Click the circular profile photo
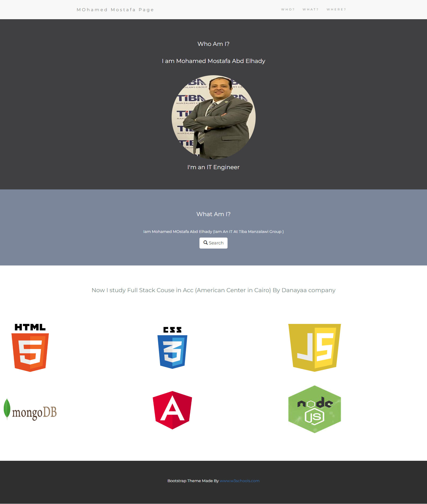This screenshot has width=427, height=504. [213, 117]
